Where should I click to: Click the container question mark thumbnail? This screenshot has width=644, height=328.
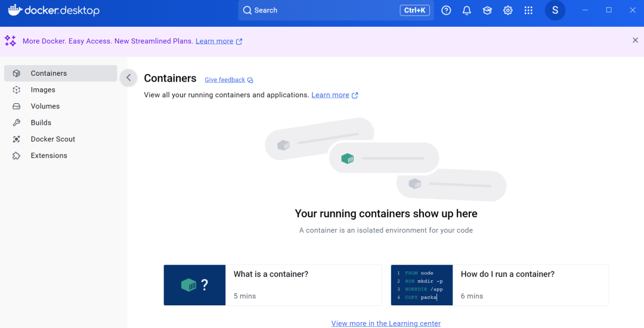(194, 285)
